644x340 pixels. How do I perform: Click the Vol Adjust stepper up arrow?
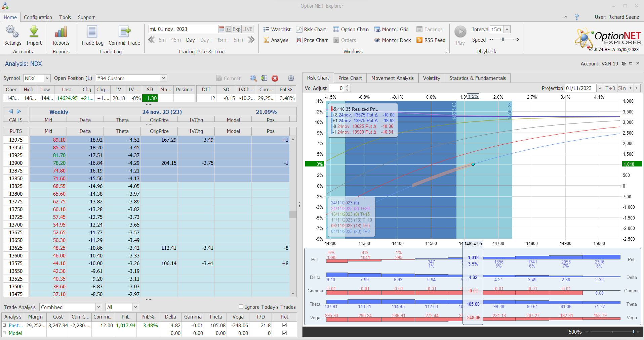(348, 86)
